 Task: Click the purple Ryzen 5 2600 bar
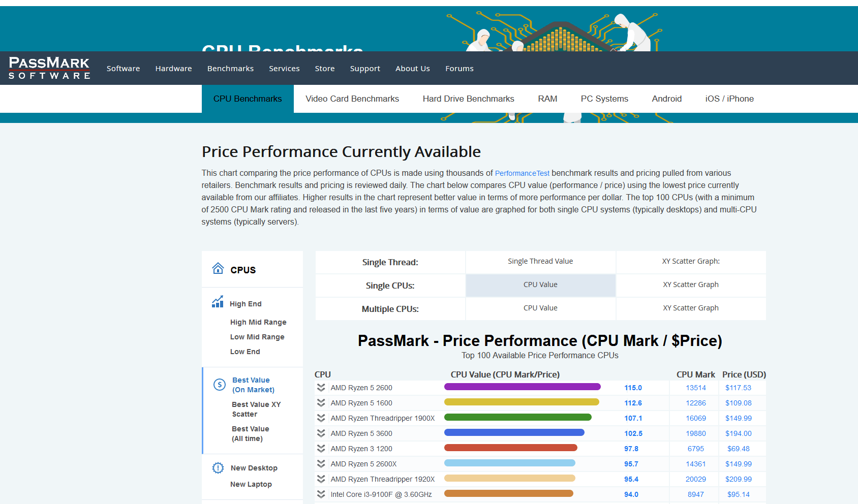click(523, 387)
